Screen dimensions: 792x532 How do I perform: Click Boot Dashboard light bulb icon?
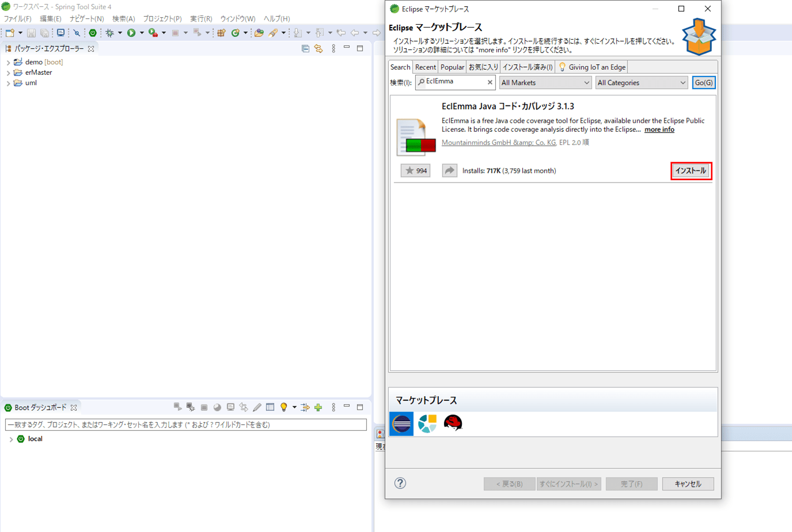[283, 407]
